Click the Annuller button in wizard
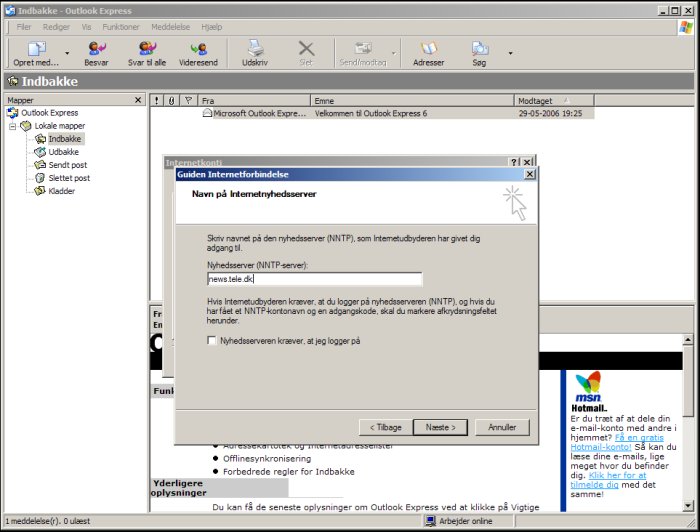 pyautogui.click(x=502, y=427)
